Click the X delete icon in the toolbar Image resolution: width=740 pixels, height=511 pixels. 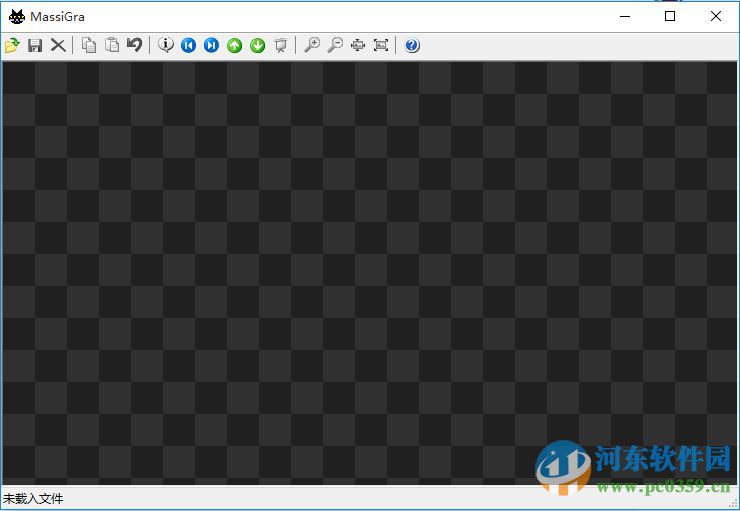[58, 45]
